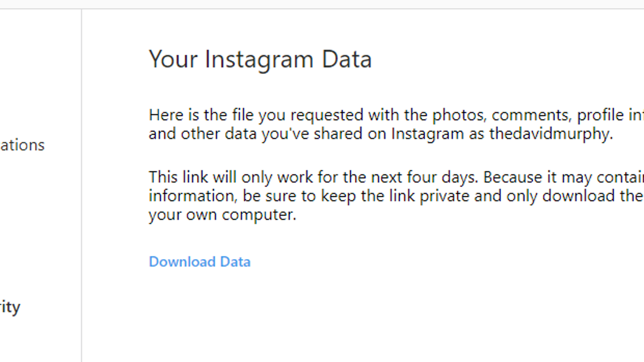
Task: Click the "Your Instagram Data" heading
Action: pyautogui.click(x=260, y=59)
